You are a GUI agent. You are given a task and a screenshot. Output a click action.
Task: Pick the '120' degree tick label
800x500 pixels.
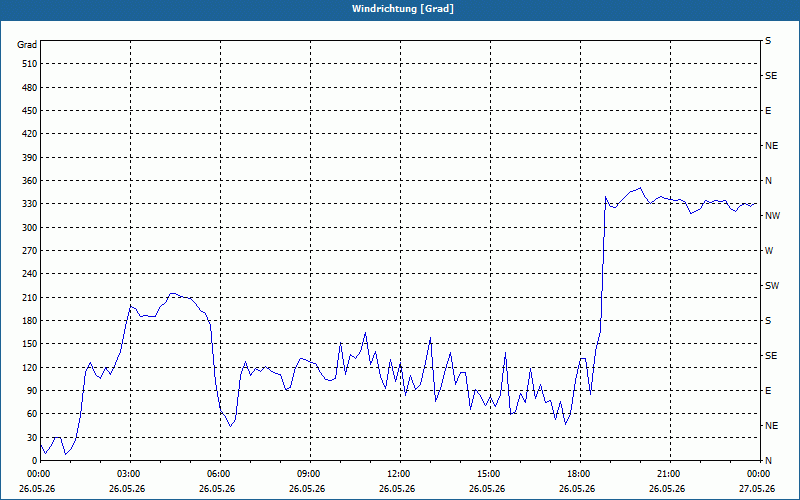click(30, 367)
